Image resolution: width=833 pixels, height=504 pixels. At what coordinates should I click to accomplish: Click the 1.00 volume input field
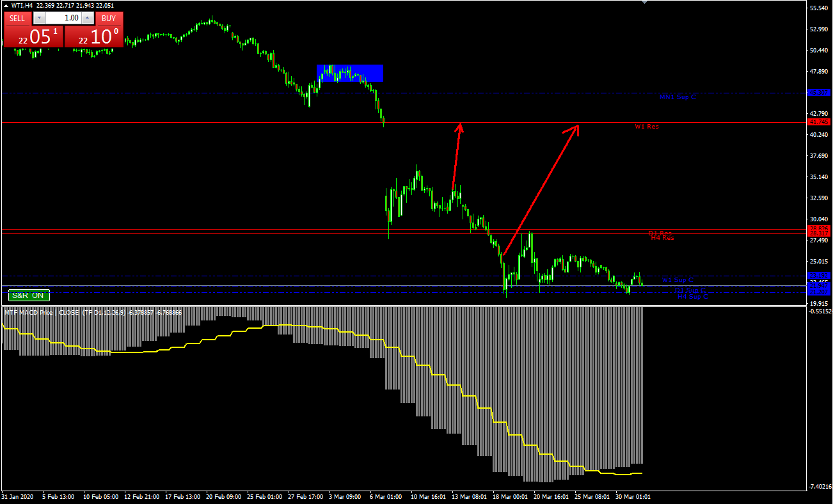[x=64, y=19]
